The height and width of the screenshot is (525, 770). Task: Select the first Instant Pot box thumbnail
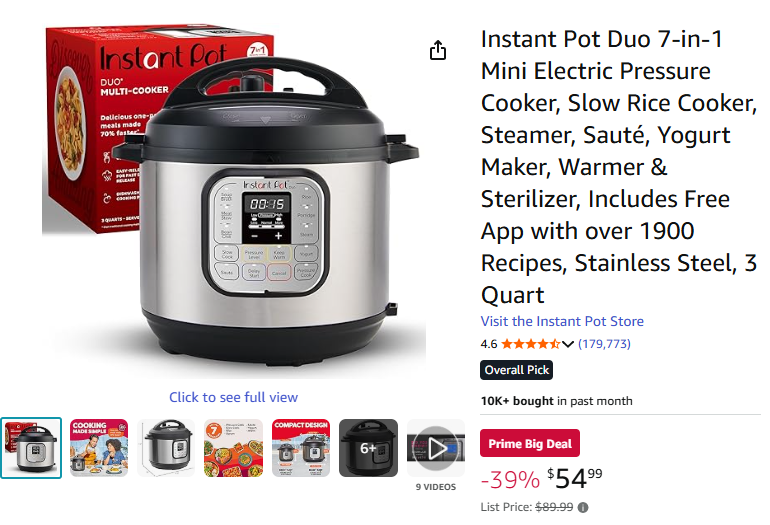click(31, 448)
